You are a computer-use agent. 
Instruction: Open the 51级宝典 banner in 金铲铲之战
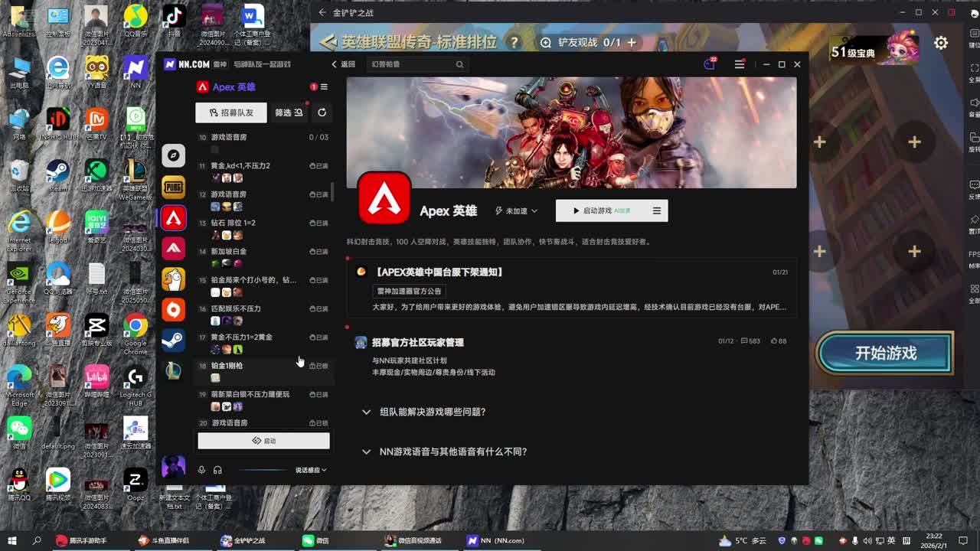point(875,50)
